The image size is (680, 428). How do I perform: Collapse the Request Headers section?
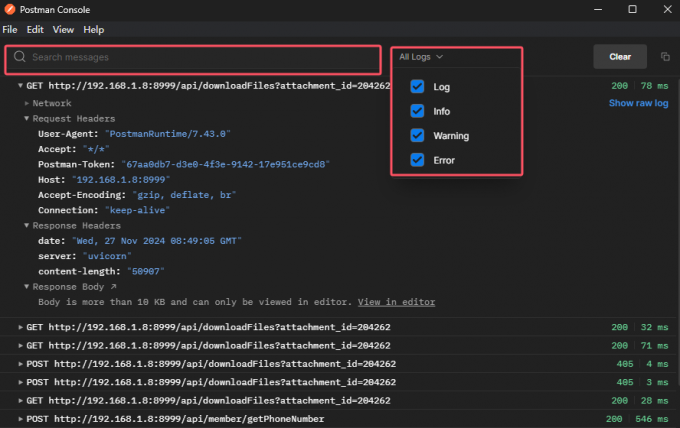26,118
